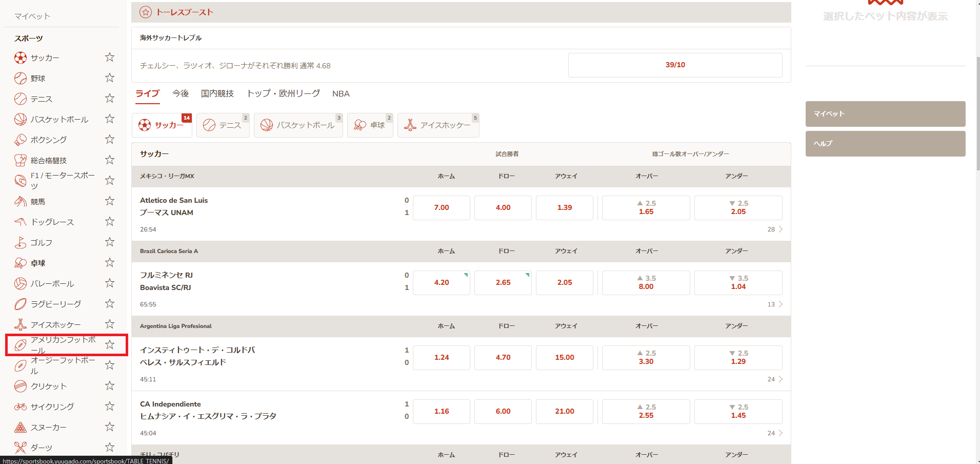
Task: Pick the 7.00 home odds for Atletico
Action: [x=441, y=208]
